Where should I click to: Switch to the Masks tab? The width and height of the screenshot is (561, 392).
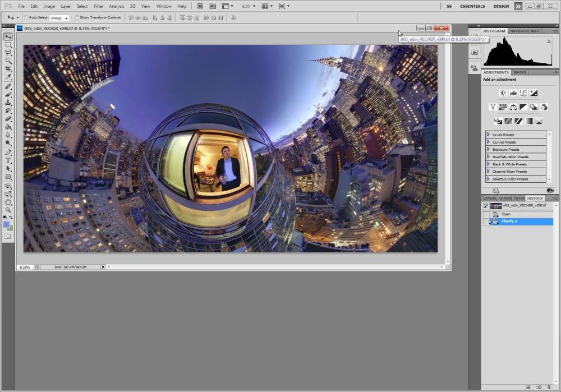click(x=519, y=72)
